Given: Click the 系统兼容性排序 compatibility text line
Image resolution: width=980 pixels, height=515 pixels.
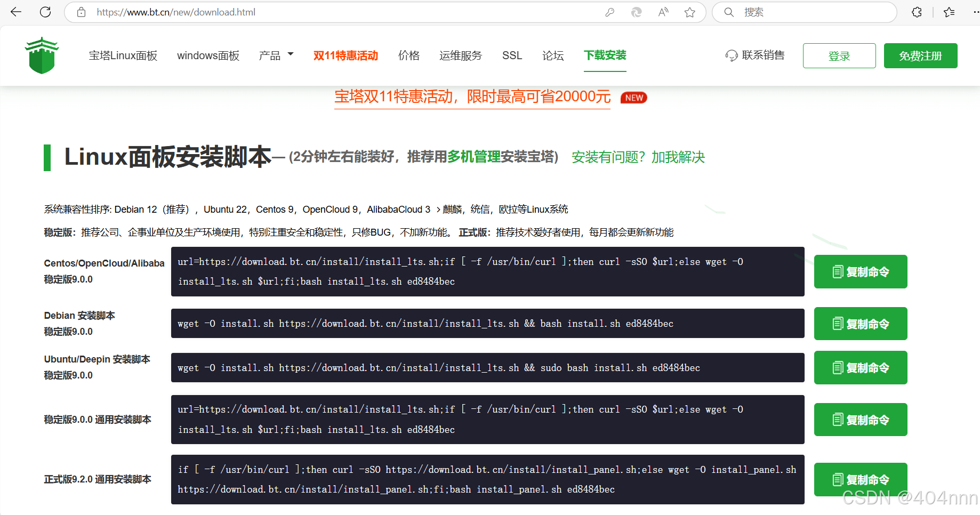Looking at the screenshot, I should (306, 210).
